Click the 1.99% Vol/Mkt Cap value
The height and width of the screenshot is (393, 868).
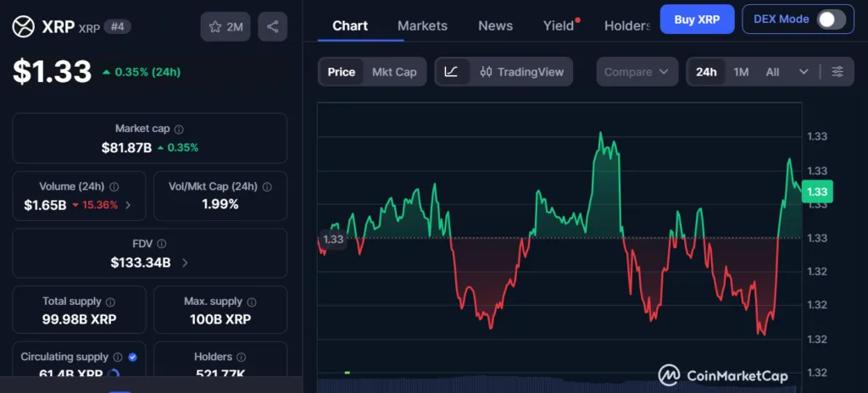(220, 204)
